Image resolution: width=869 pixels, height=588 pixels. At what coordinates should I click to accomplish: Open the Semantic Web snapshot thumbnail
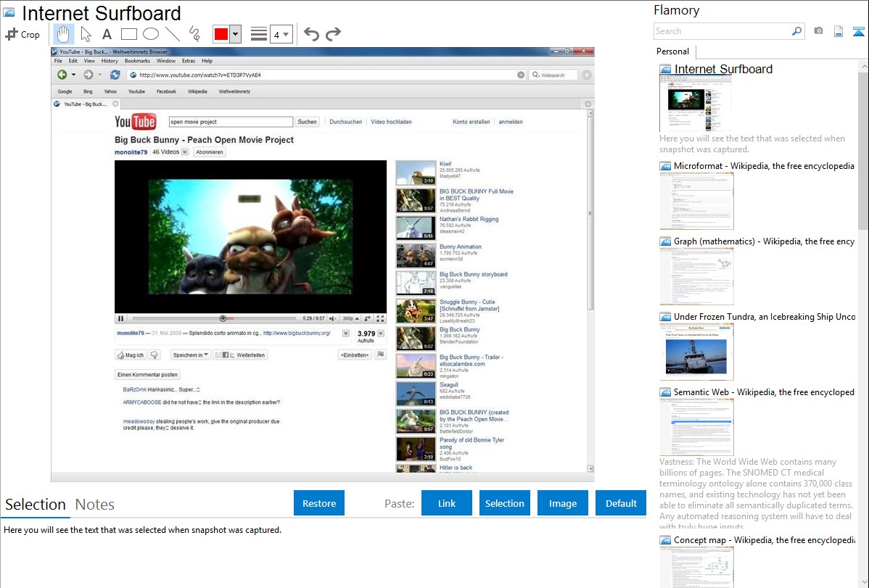tap(696, 427)
